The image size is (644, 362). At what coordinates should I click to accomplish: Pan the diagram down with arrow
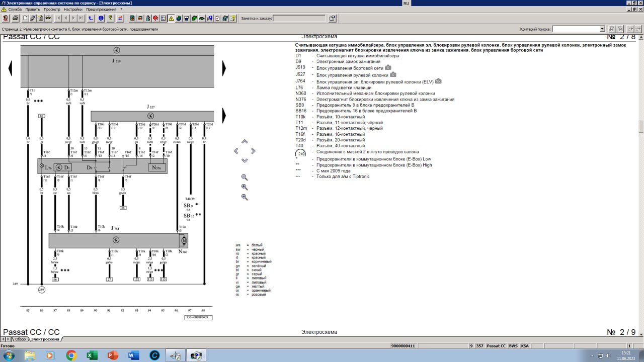pyautogui.click(x=245, y=160)
